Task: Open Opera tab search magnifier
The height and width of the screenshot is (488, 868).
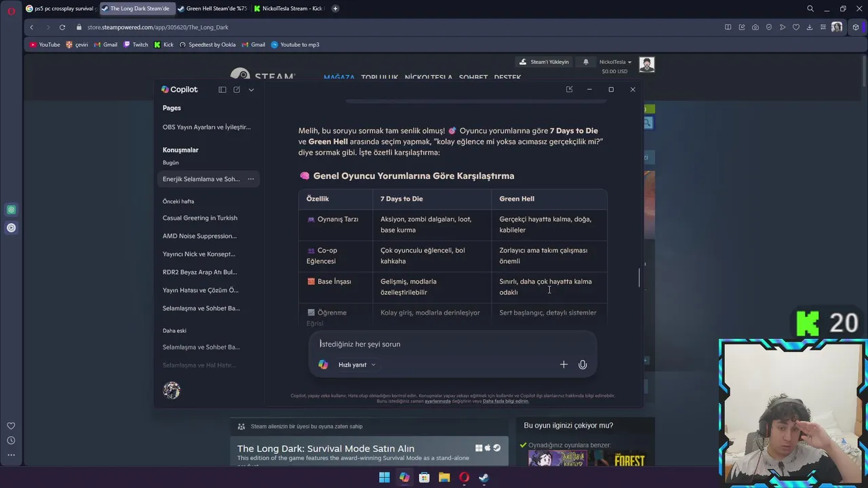Action: coord(810,9)
